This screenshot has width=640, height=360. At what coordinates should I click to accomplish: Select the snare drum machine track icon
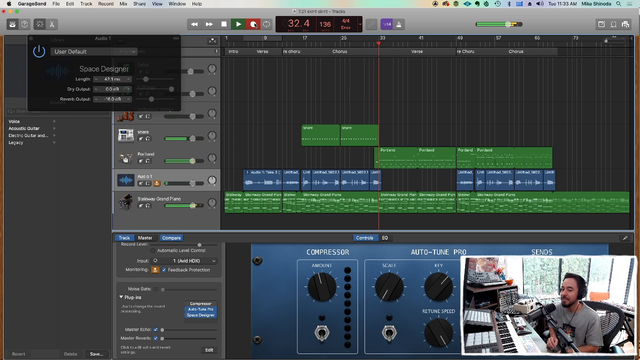click(x=126, y=136)
